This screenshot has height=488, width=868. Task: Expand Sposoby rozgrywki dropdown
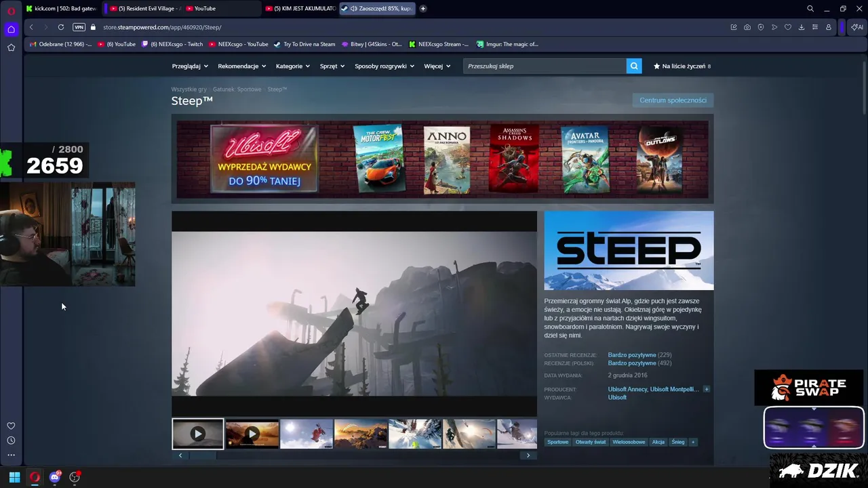click(384, 66)
